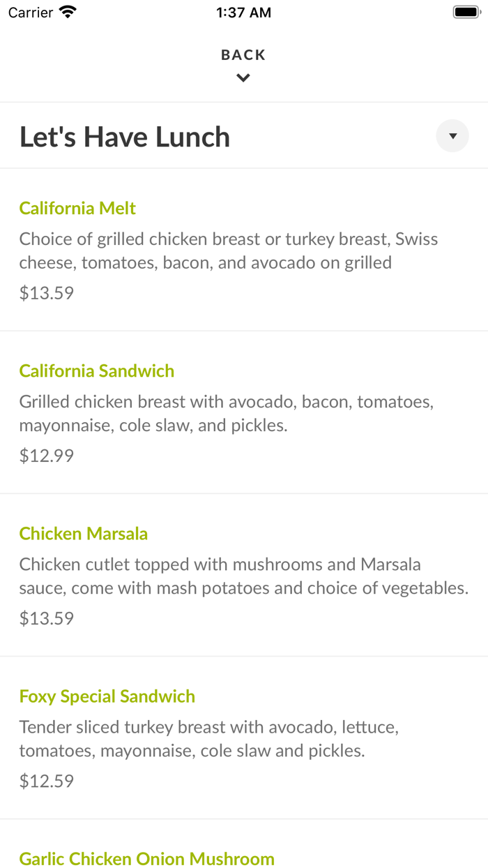Screen dimensions: 488x868
Task: Tap the Foxy Special Sandwich description
Action: (x=209, y=738)
